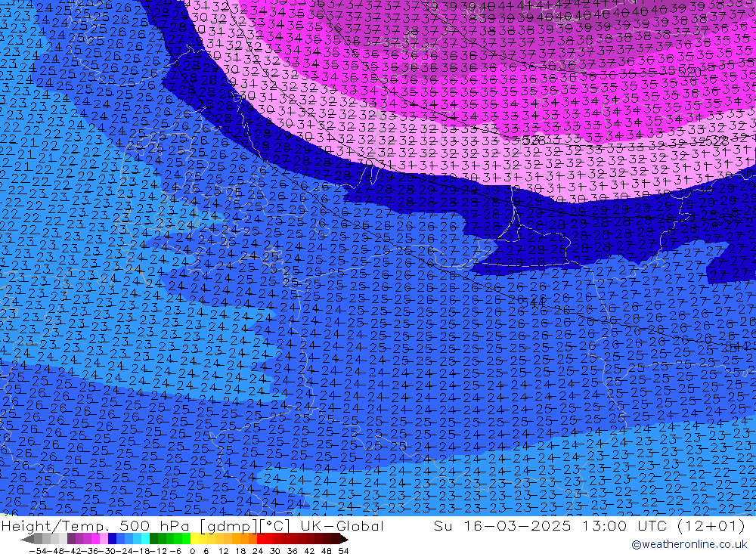
Task: Click the gray left arrow end of legend
Action: [x=27, y=539]
